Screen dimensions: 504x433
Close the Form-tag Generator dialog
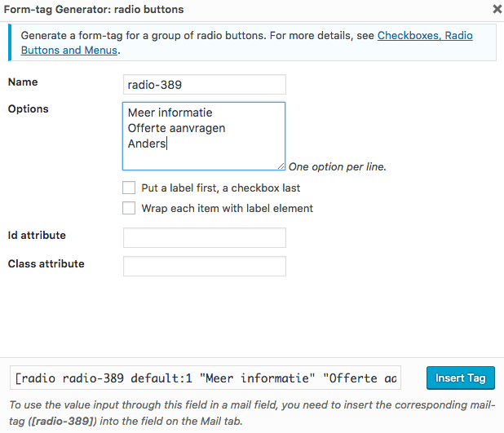pos(497,10)
